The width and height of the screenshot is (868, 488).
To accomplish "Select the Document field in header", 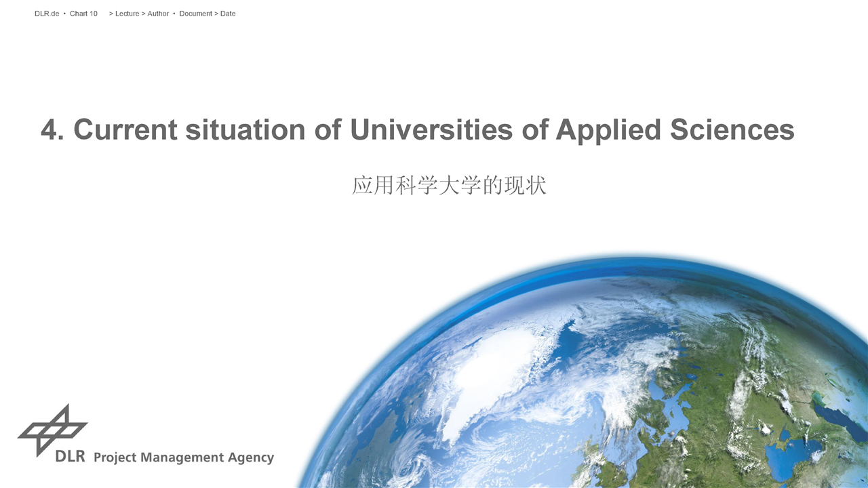I will [x=195, y=14].
